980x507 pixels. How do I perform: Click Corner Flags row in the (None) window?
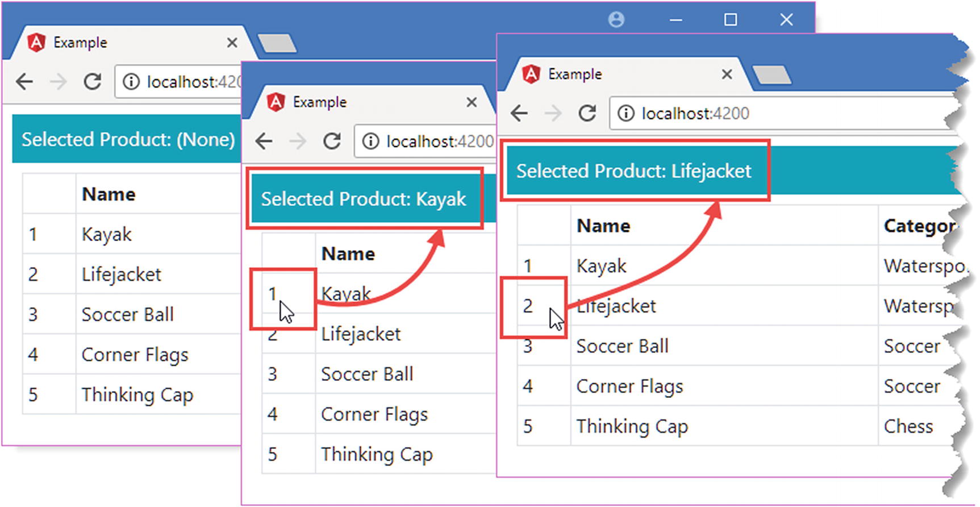pyautogui.click(x=135, y=355)
